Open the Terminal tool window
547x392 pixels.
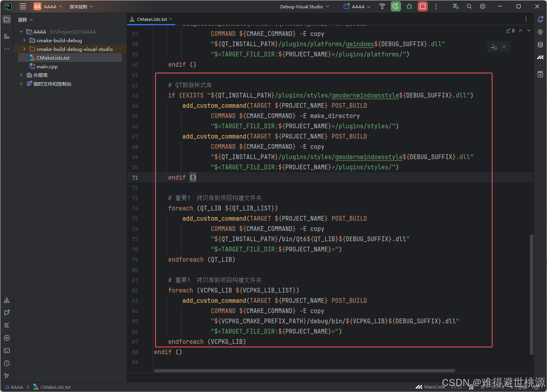7,351
